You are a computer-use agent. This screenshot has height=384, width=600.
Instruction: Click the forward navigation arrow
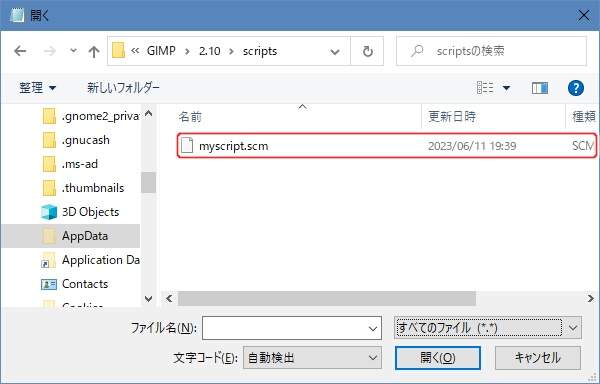[x=50, y=51]
